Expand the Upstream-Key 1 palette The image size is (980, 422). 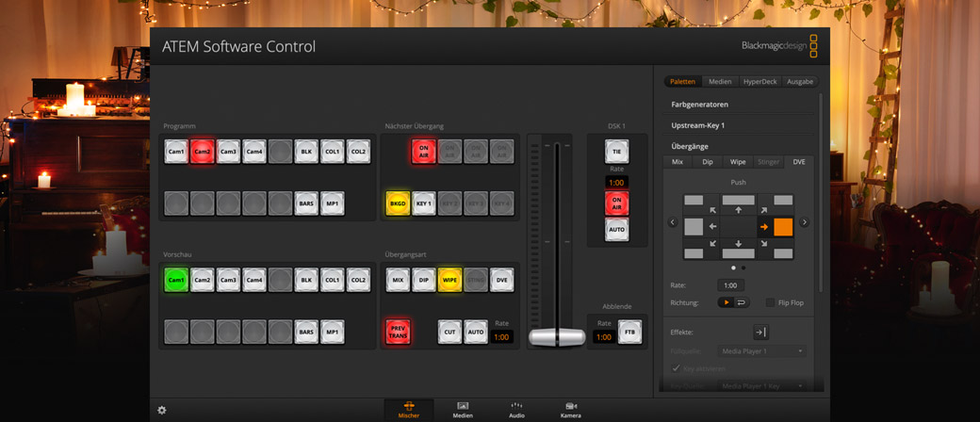click(x=697, y=125)
